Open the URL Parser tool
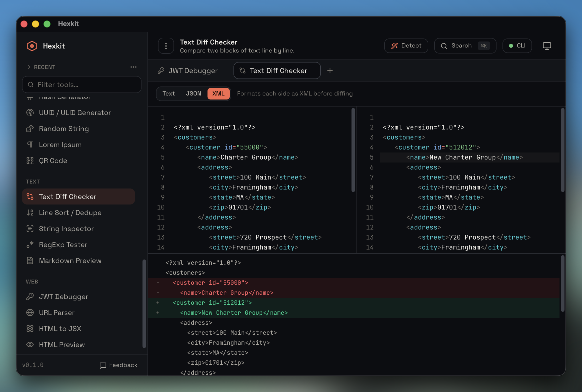 click(78, 313)
